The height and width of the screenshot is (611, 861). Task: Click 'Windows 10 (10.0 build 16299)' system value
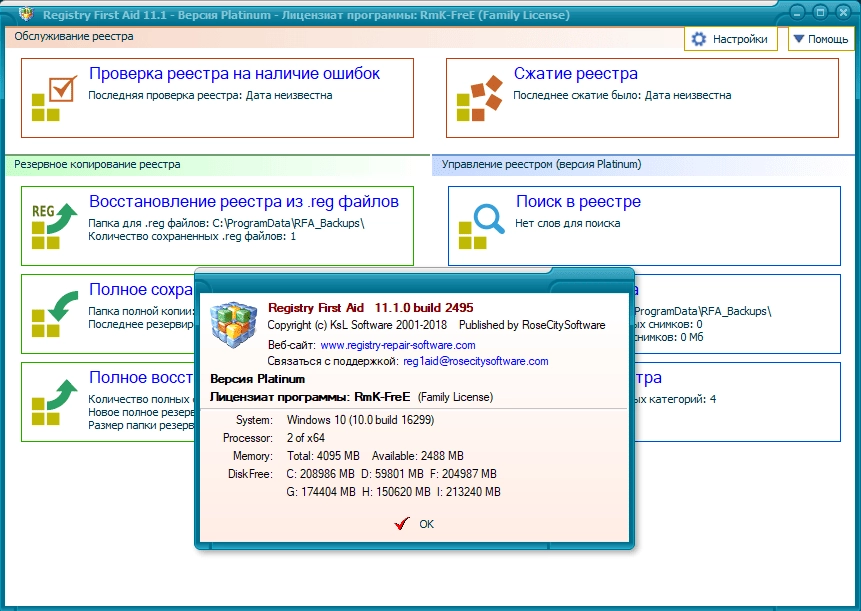pos(360,420)
